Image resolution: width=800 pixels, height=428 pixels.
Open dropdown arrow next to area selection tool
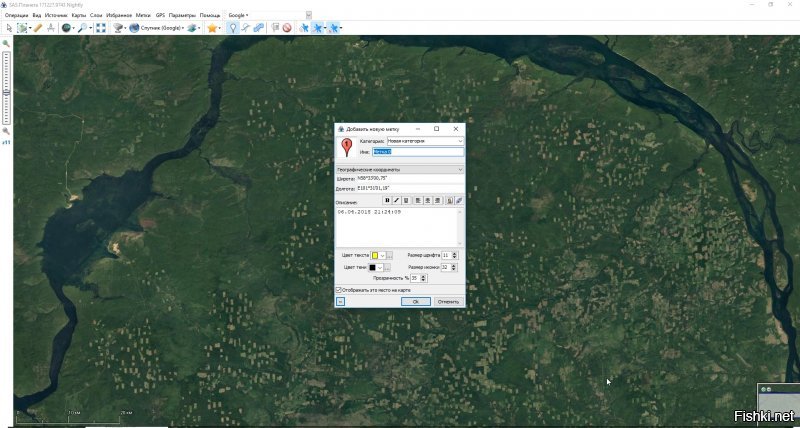[30, 29]
